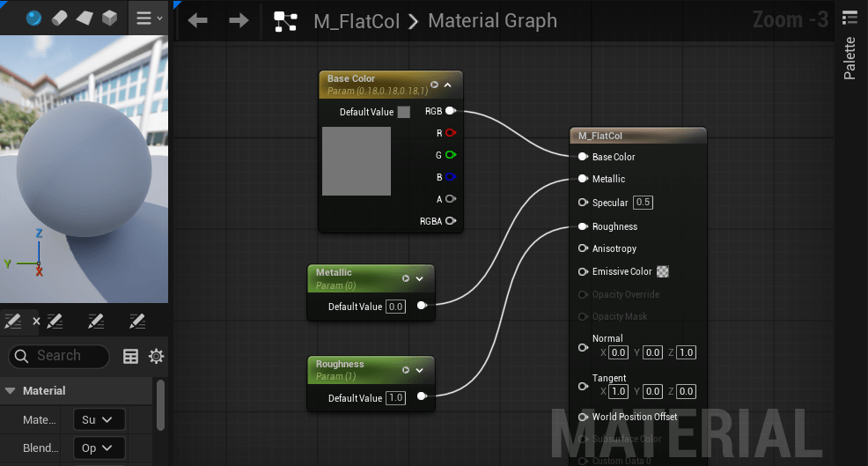Click M_FlatCol in the breadcrumb
868x466 pixels.
[356, 21]
